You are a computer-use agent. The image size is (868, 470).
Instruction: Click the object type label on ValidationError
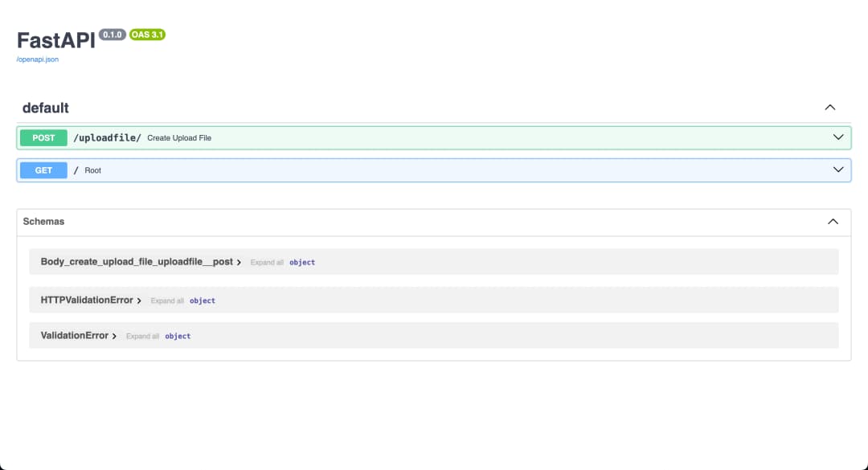point(178,336)
